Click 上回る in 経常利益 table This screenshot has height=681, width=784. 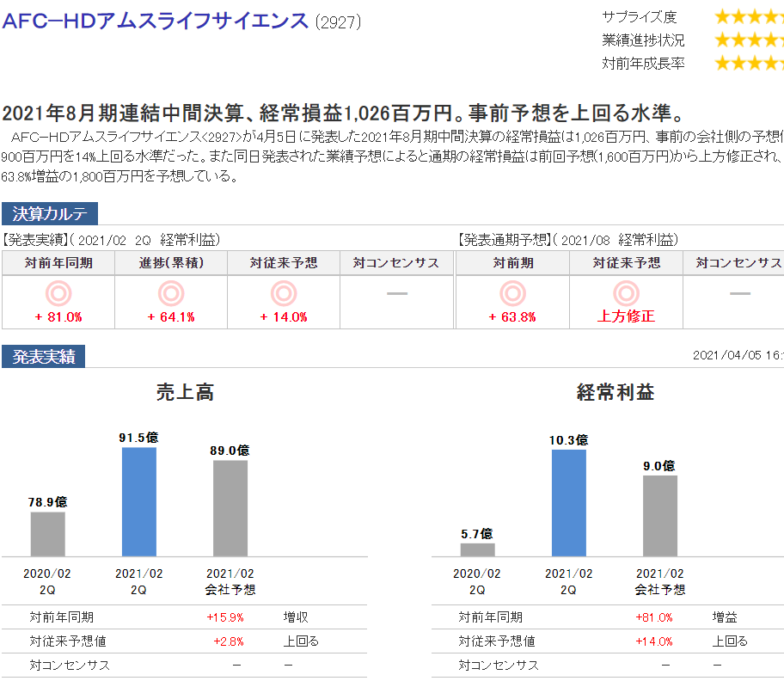730,641
